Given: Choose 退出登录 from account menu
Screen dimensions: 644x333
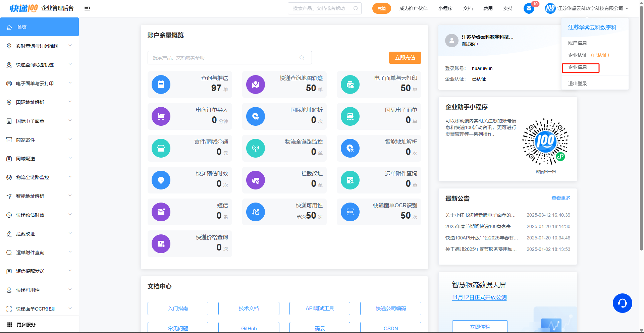Looking at the screenshot, I should 577,84.
